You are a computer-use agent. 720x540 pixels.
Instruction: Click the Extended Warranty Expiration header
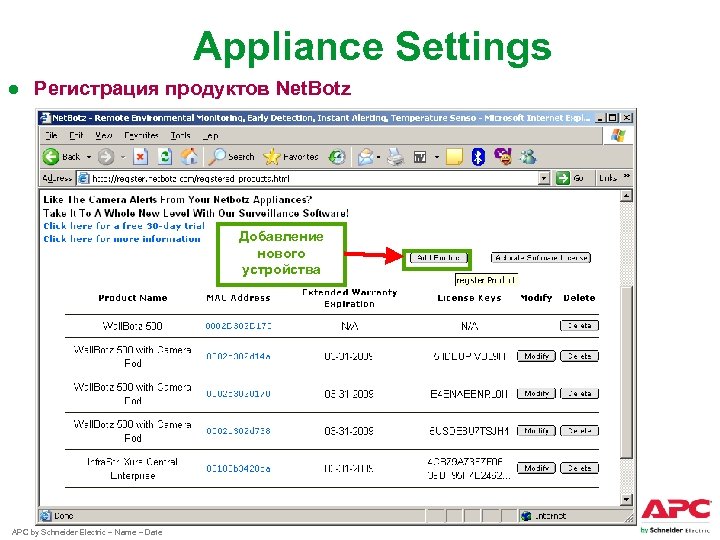(x=349, y=298)
